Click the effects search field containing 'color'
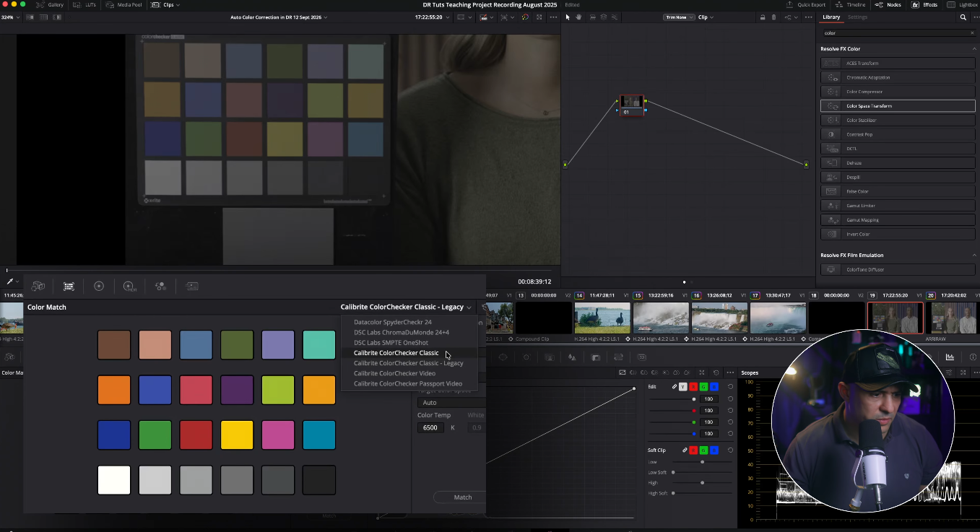The image size is (980, 532). coord(898,32)
